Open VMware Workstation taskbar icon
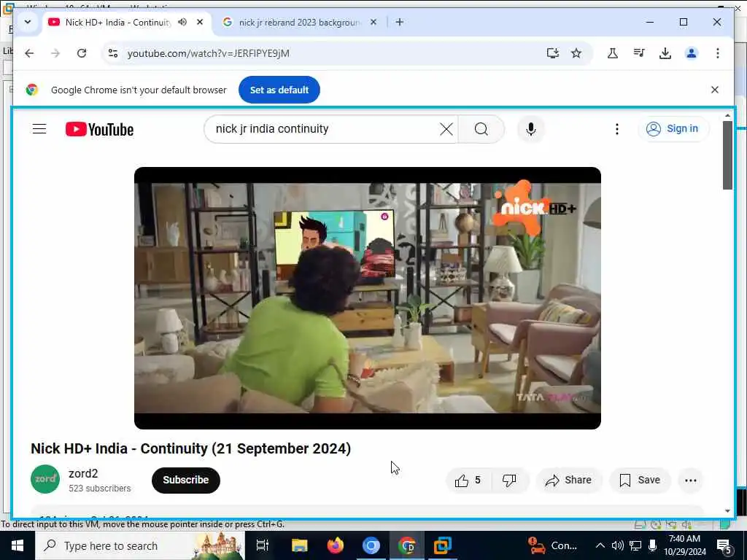Screen dimensions: 747x560 click(443, 545)
